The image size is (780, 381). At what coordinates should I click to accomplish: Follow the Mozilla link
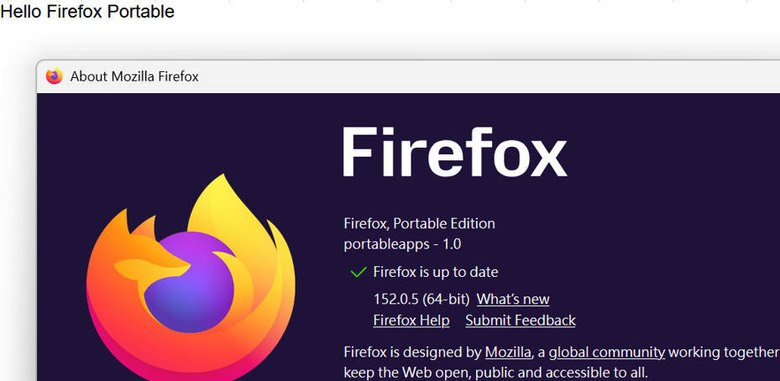[508, 352]
